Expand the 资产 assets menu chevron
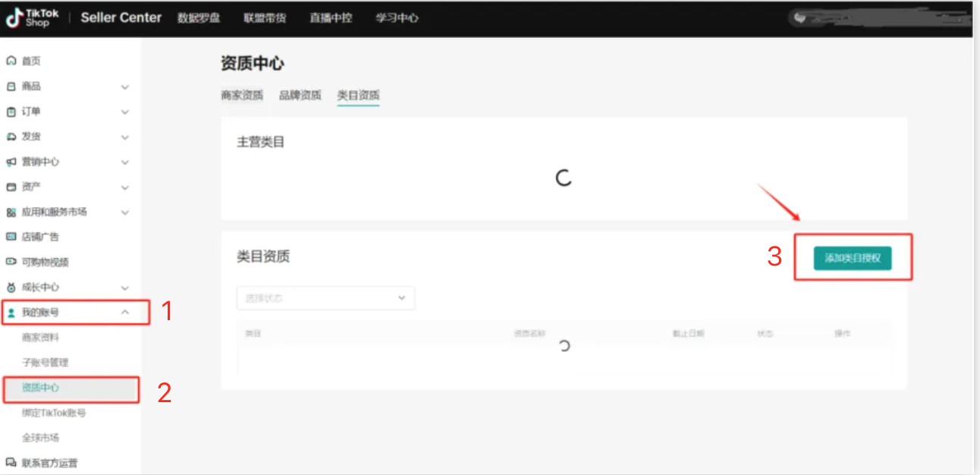The height and width of the screenshot is (475, 980). pos(125,187)
